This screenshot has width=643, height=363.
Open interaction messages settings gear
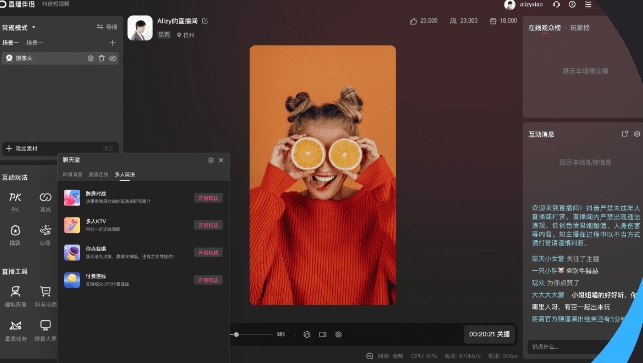point(637,134)
